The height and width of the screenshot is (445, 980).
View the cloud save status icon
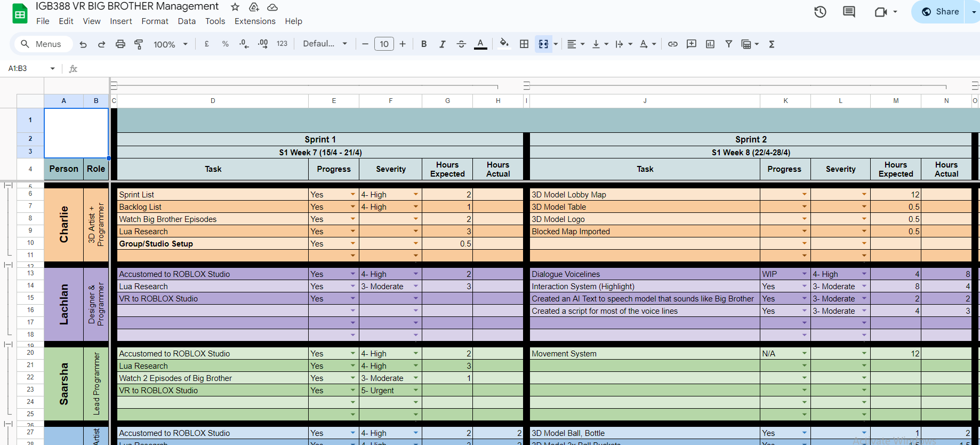[x=272, y=7]
